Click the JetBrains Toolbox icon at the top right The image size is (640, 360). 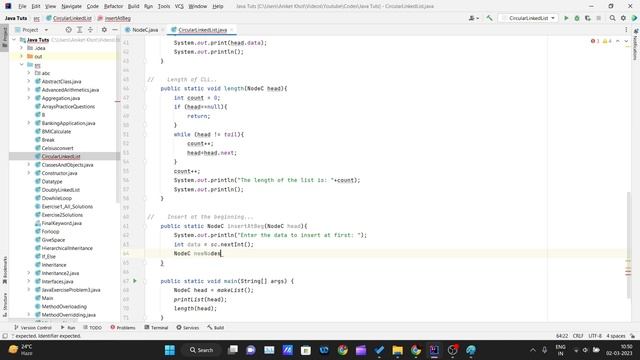tap(634, 18)
